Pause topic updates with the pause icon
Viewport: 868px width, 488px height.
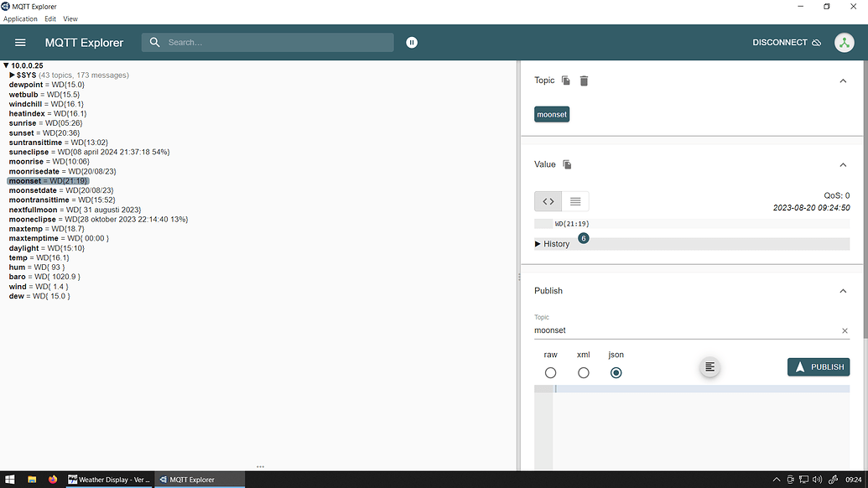(x=412, y=43)
